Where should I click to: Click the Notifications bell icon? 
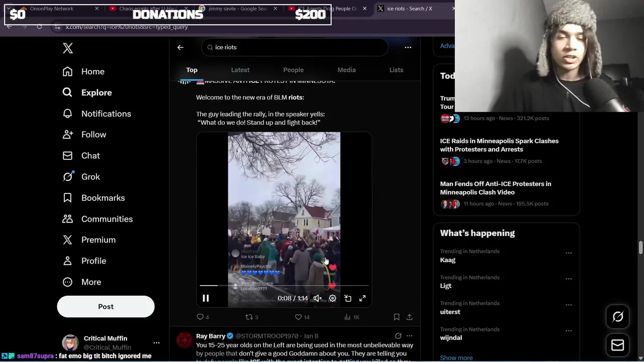pos(67,114)
